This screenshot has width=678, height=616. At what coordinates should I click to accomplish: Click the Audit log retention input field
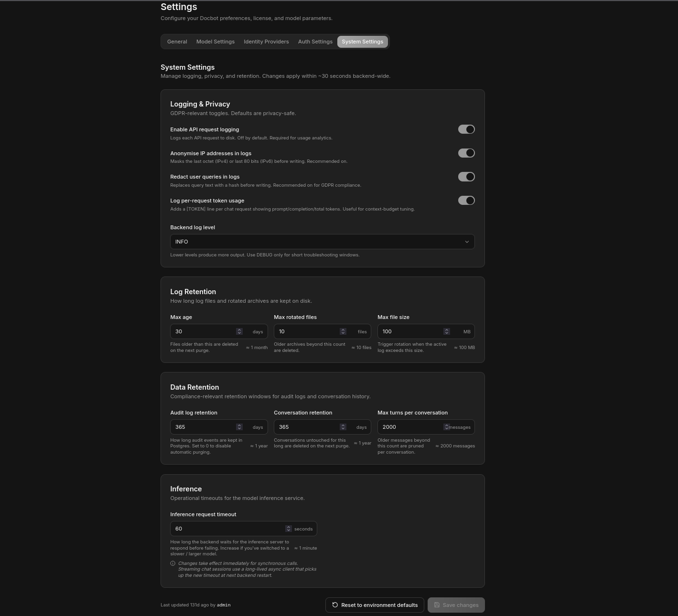219,427
